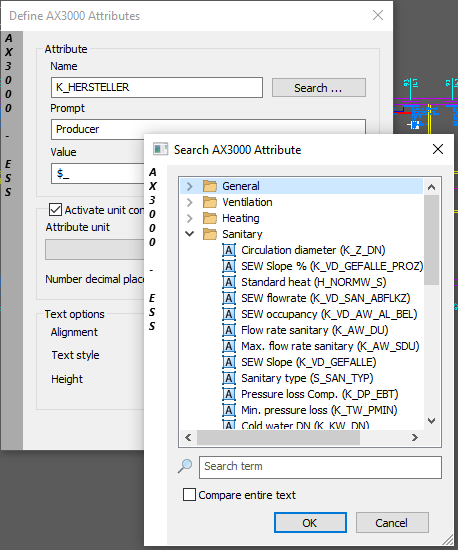Click the Search term input field
Screen dimensions: 458x550
[x=320, y=467]
